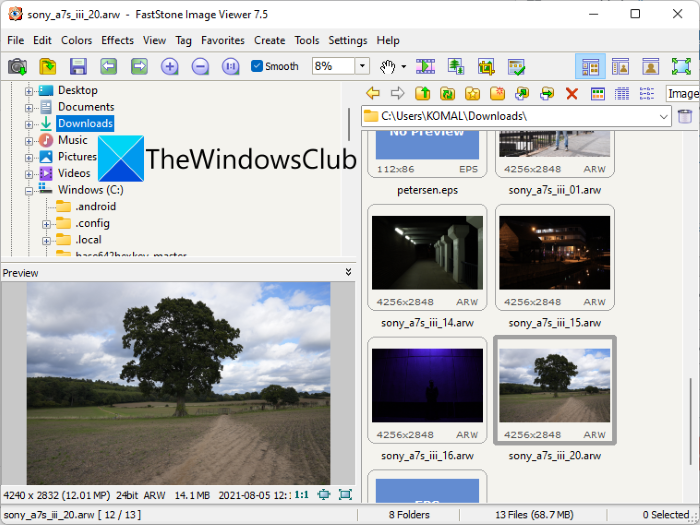Select the Pictures folder in tree
700x525 pixels.
(77, 156)
